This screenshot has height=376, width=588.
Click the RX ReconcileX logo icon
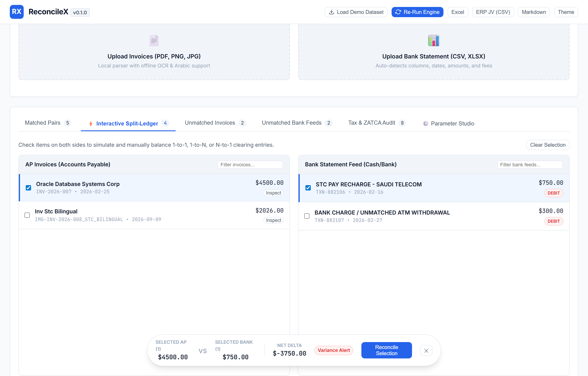[17, 12]
